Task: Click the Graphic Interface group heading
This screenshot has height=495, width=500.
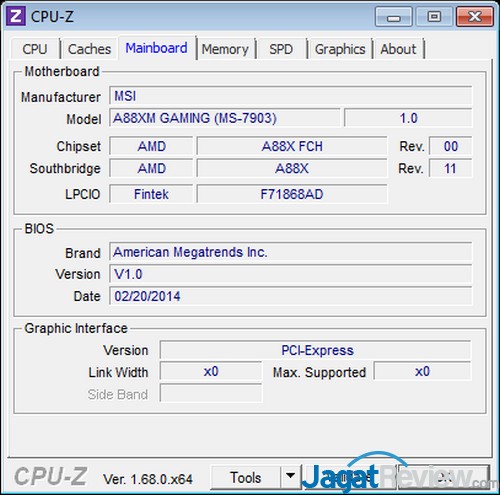Action: (x=76, y=328)
